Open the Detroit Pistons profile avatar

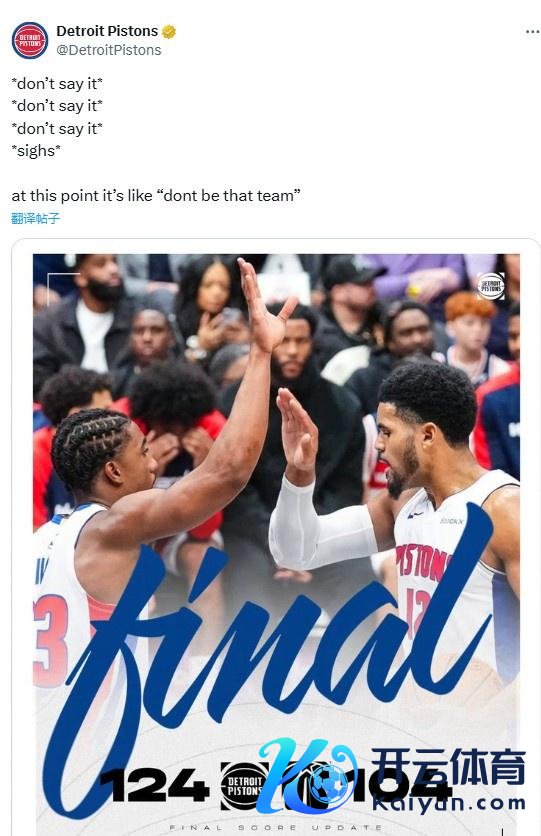click(30, 41)
